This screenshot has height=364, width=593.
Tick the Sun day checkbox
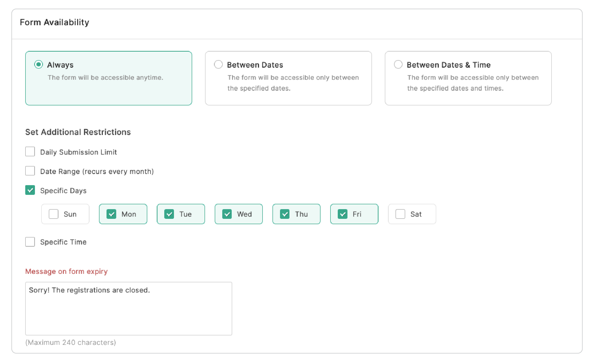click(x=53, y=214)
